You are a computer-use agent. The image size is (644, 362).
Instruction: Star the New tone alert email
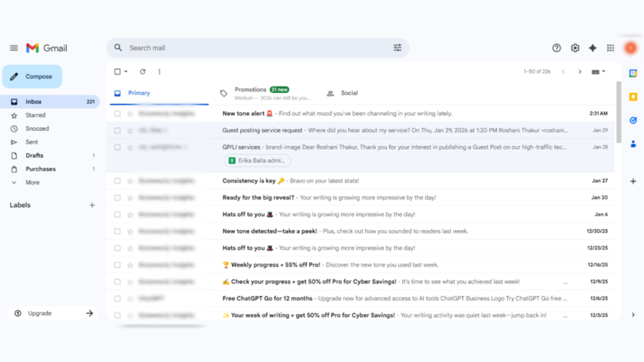pyautogui.click(x=130, y=114)
